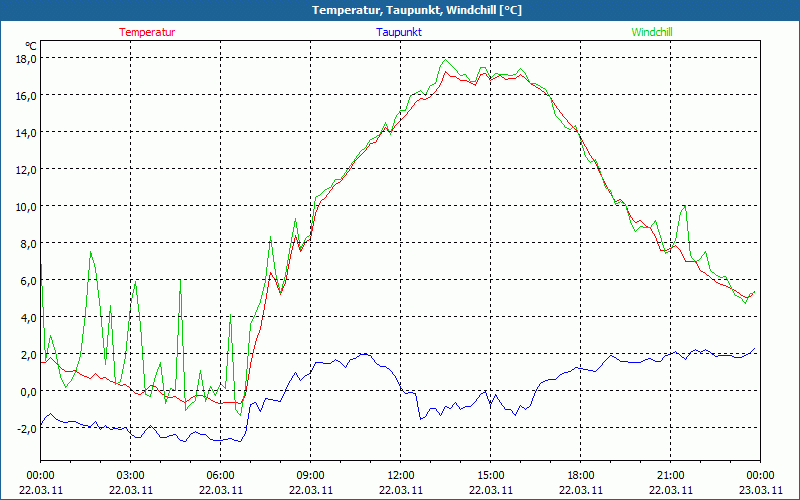
Task: Click the 18:00 time label on x-axis
Action: [581, 475]
